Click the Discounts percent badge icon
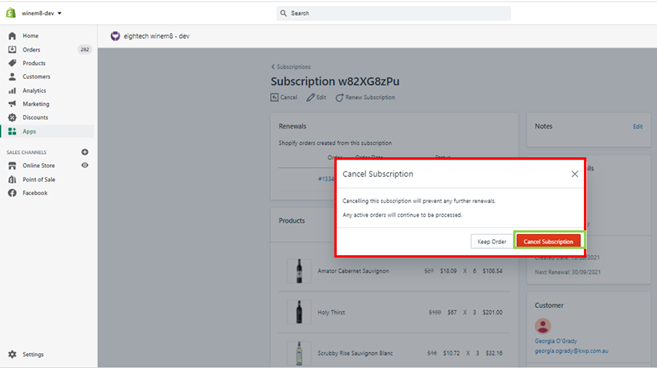 click(x=12, y=117)
